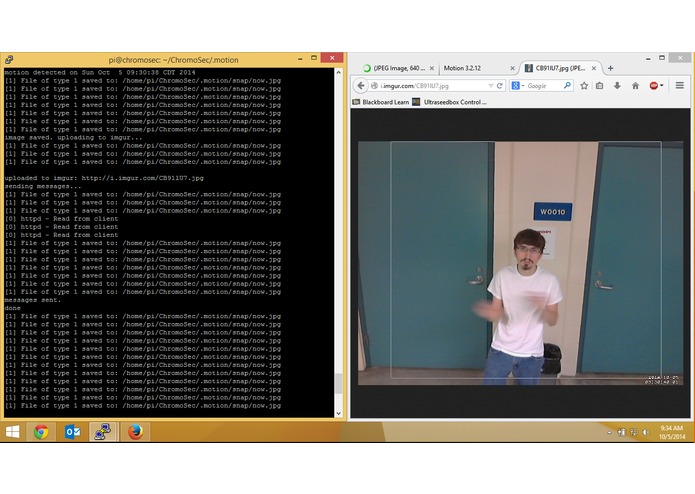Click the 'uploaded to imgur:' URL line
695x494 pixels.
(104, 178)
